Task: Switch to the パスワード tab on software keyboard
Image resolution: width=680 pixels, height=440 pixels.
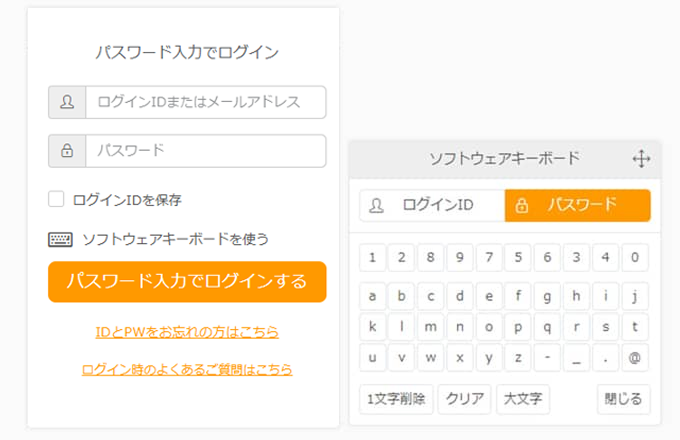Action: [578, 205]
